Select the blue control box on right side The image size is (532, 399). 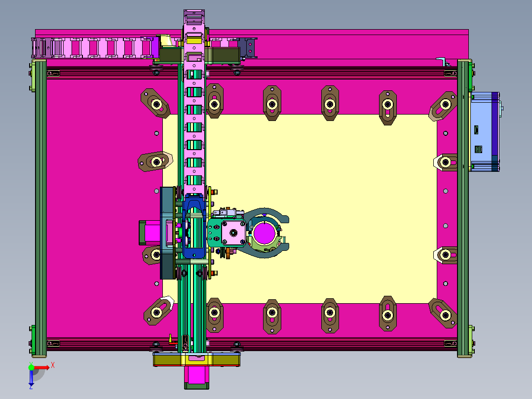[x=484, y=131]
